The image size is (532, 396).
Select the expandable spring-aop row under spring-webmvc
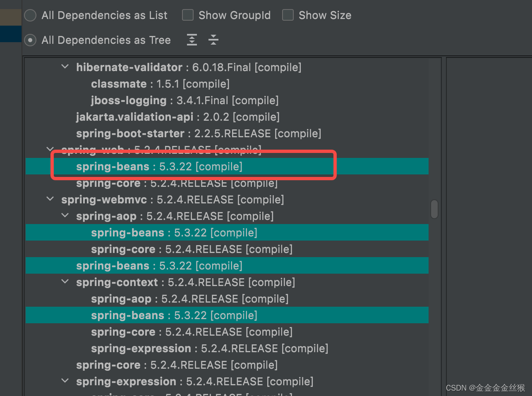[227, 216]
